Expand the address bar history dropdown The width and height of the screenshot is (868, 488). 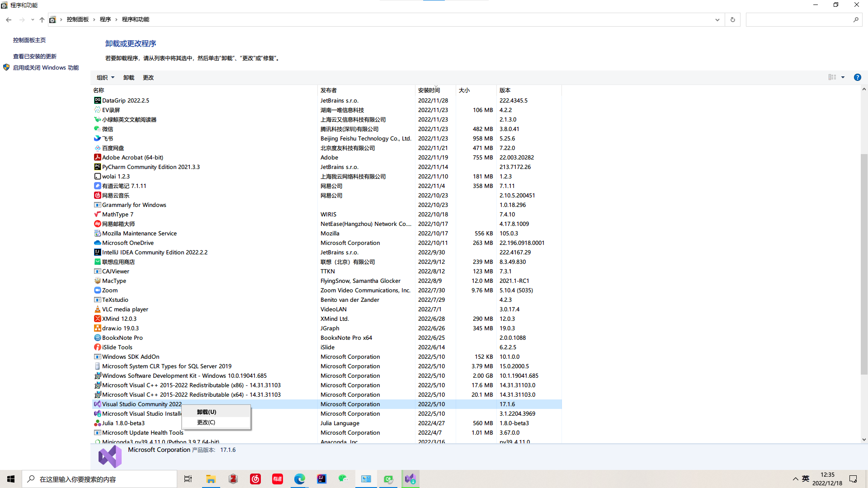click(x=717, y=19)
